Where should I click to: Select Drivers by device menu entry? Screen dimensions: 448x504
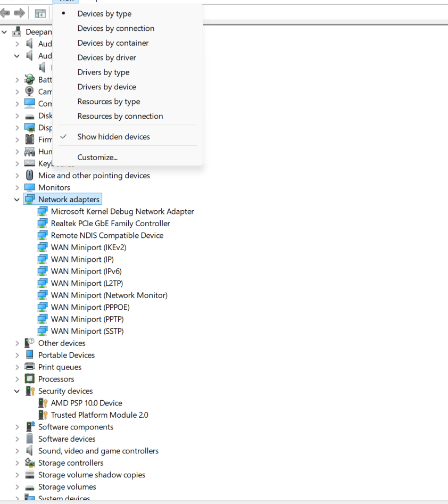[107, 86]
